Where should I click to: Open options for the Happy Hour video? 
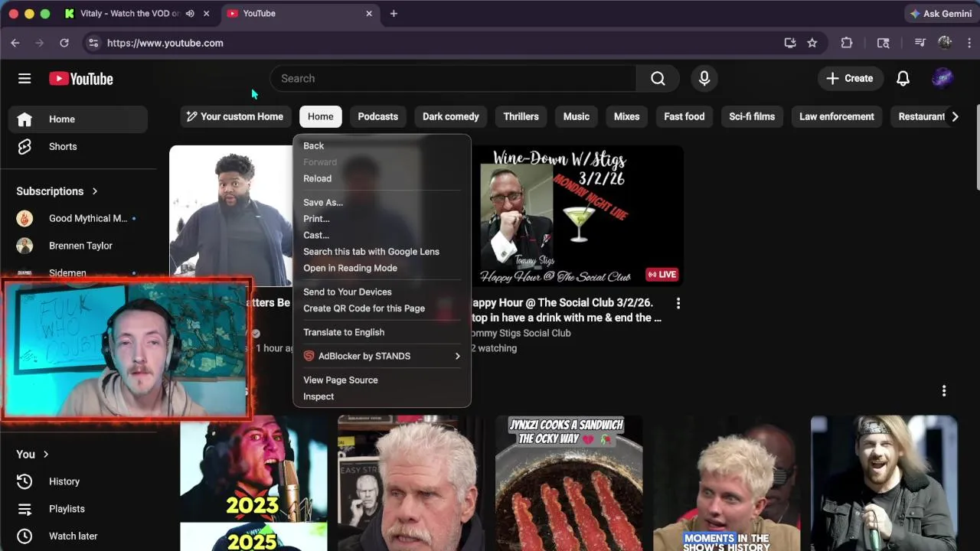pos(678,303)
